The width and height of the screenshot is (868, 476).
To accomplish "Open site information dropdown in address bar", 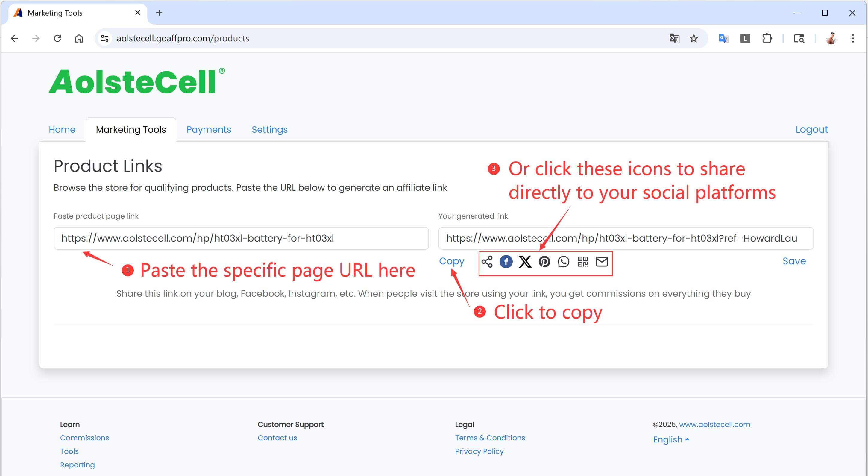I will tap(104, 38).
